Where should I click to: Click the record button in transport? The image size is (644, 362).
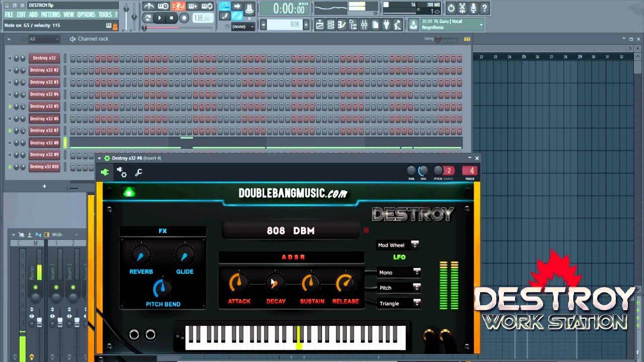click(184, 18)
